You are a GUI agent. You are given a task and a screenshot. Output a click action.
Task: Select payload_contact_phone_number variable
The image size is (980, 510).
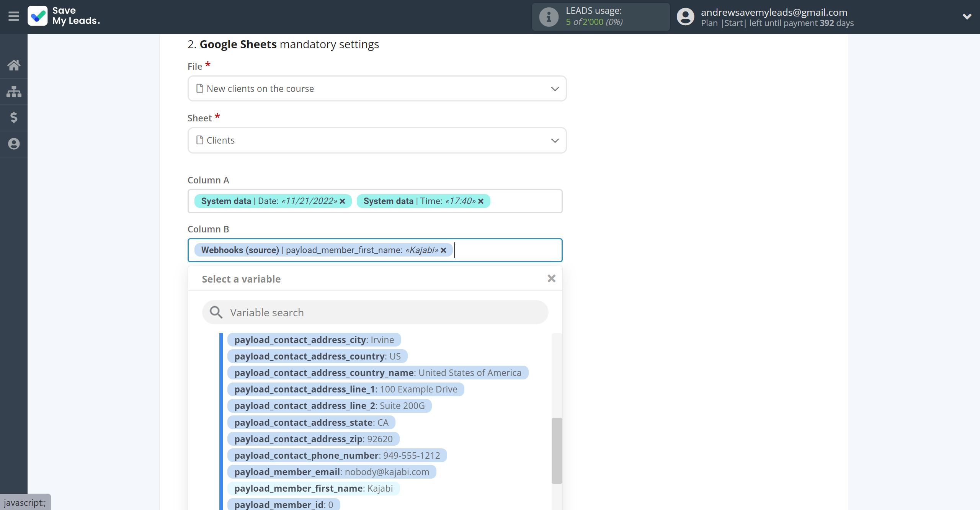pos(337,456)
